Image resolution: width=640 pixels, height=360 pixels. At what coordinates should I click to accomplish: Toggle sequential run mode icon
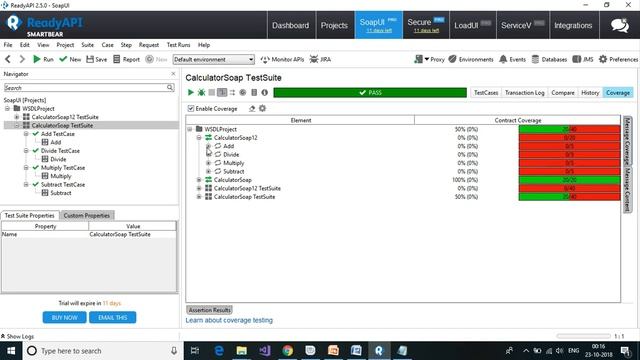point(222,93)
